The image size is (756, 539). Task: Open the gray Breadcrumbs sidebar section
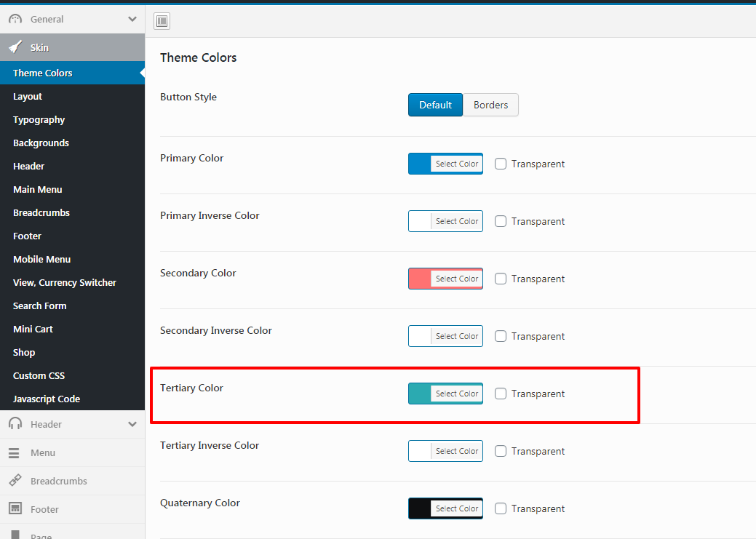point(72,481)
